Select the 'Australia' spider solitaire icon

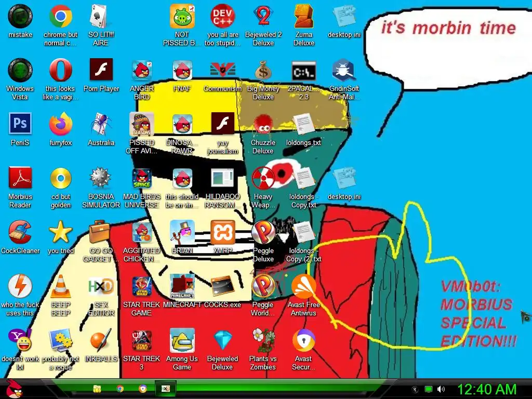101,124
